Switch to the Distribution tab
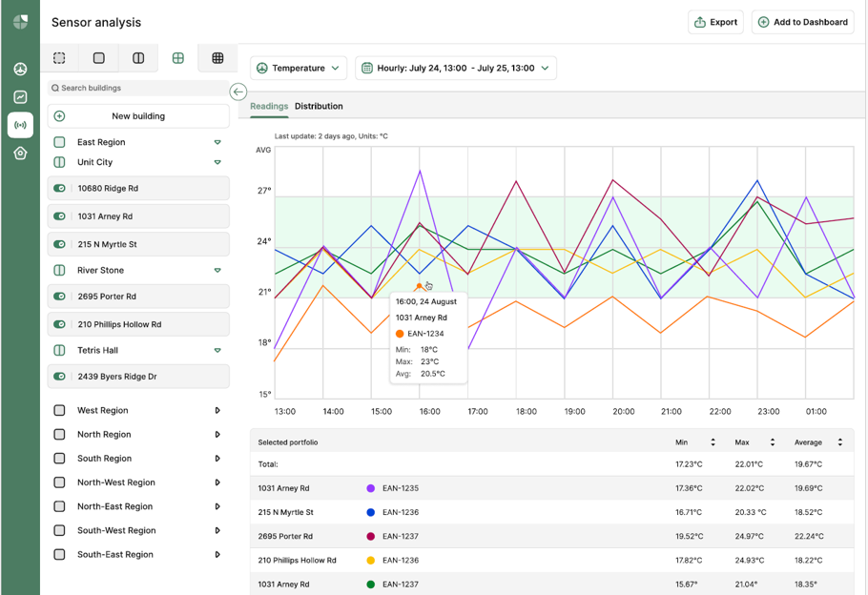 coord(319,107)
